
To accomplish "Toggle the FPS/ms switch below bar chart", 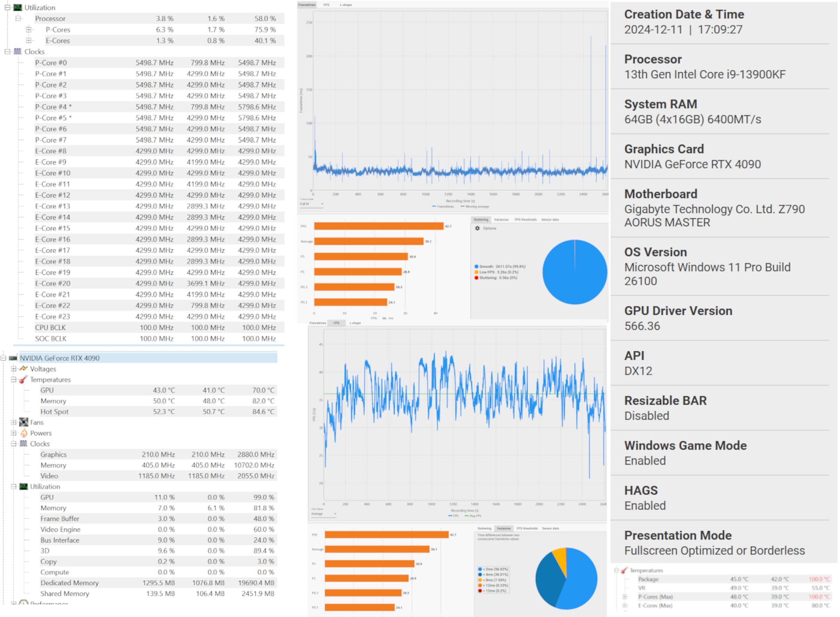I will coord(384,318).
